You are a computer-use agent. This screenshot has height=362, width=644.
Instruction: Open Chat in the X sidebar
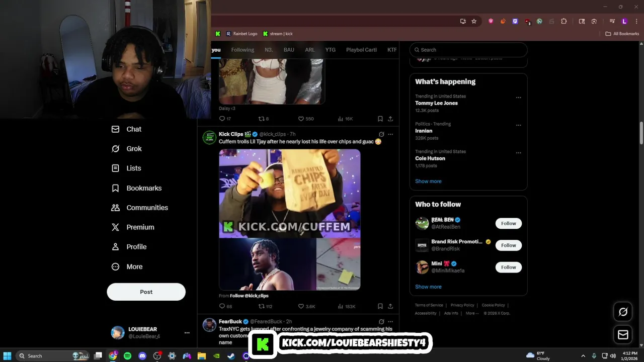[x=126, y=129]
